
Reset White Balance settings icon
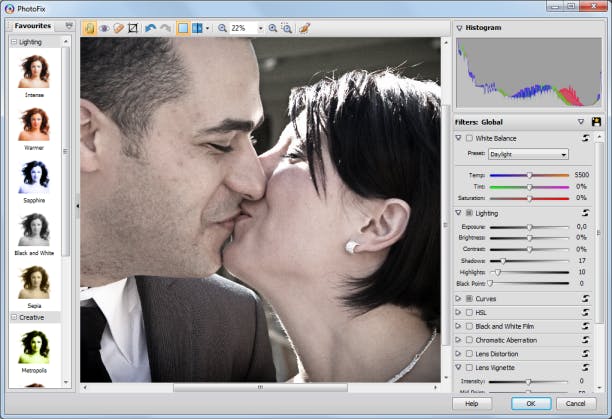(585, 138)
